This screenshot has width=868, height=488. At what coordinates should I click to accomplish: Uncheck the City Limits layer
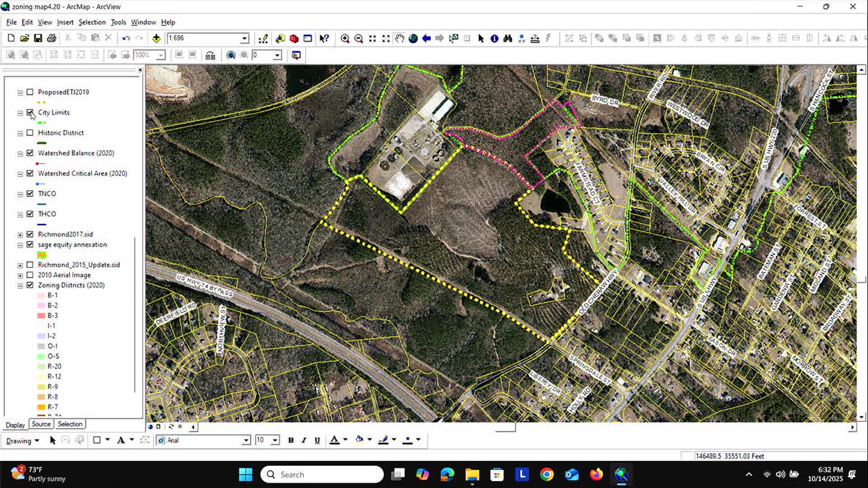tap(30, 112)
